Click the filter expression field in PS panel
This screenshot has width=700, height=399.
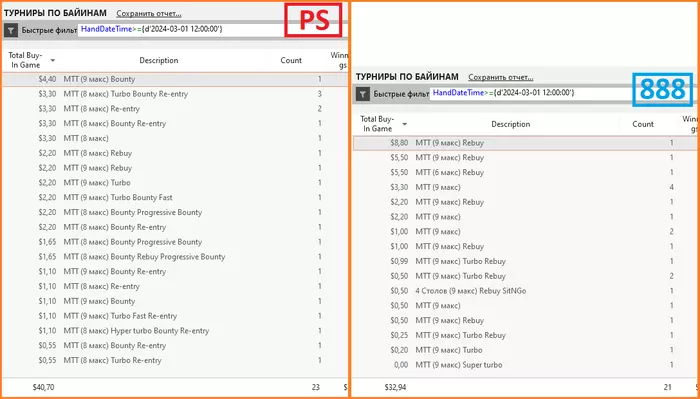pos(182,30)
